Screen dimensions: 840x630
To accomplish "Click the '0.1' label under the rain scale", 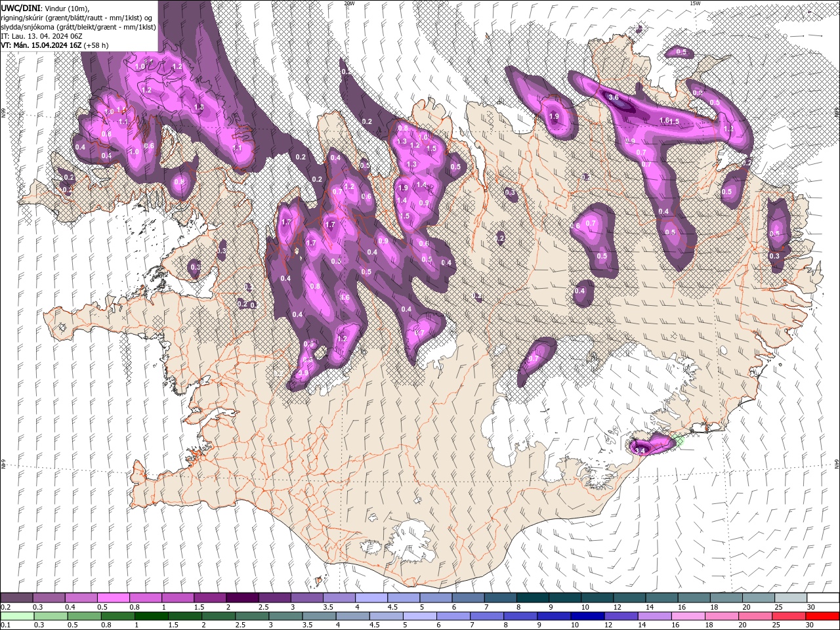I will click(5, 625).
